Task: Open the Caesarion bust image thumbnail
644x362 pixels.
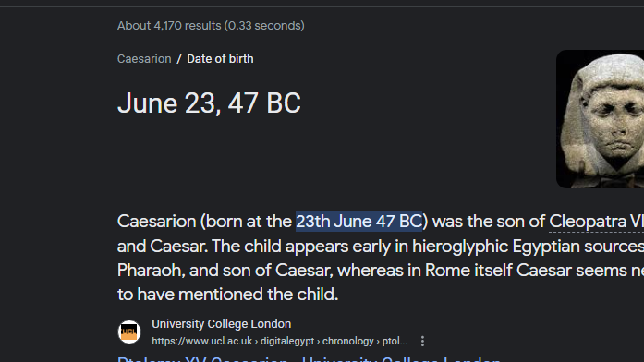Action: (x=600, y=119)
